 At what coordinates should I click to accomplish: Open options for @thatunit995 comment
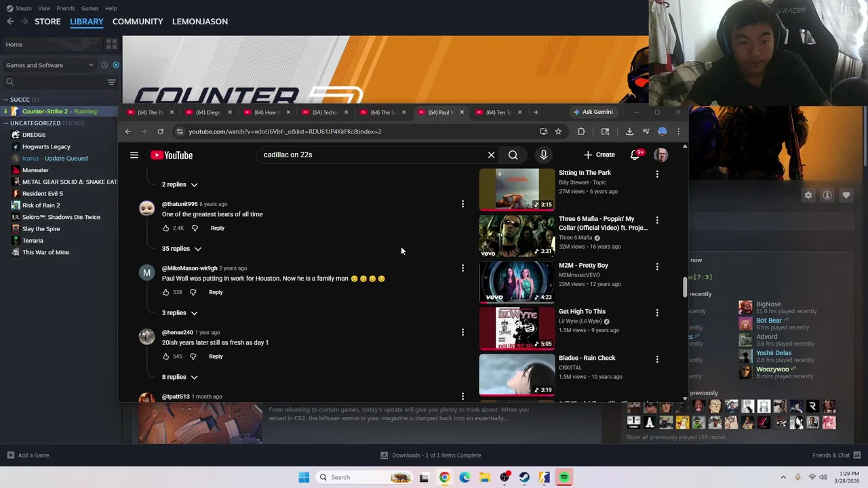(x=462, y=204)
